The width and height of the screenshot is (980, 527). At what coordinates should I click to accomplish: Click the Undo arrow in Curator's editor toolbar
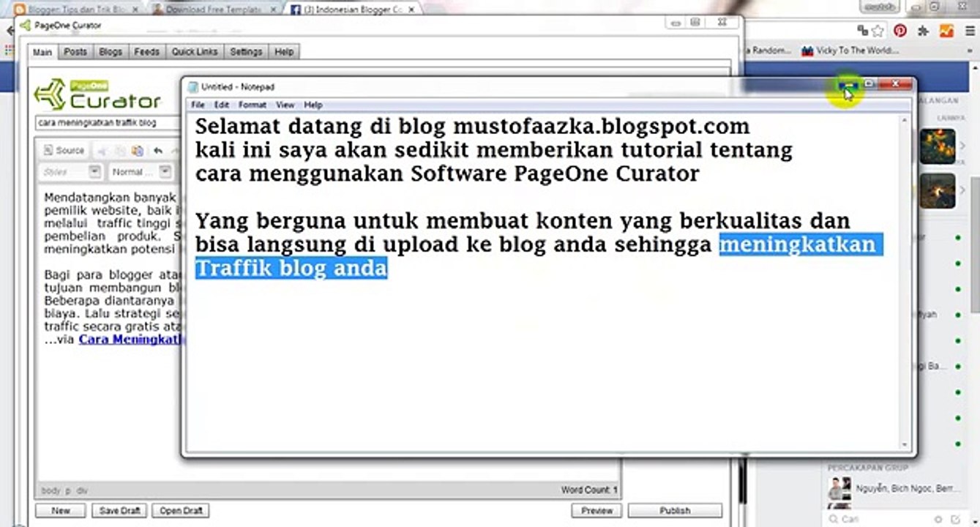coord(158,151)
